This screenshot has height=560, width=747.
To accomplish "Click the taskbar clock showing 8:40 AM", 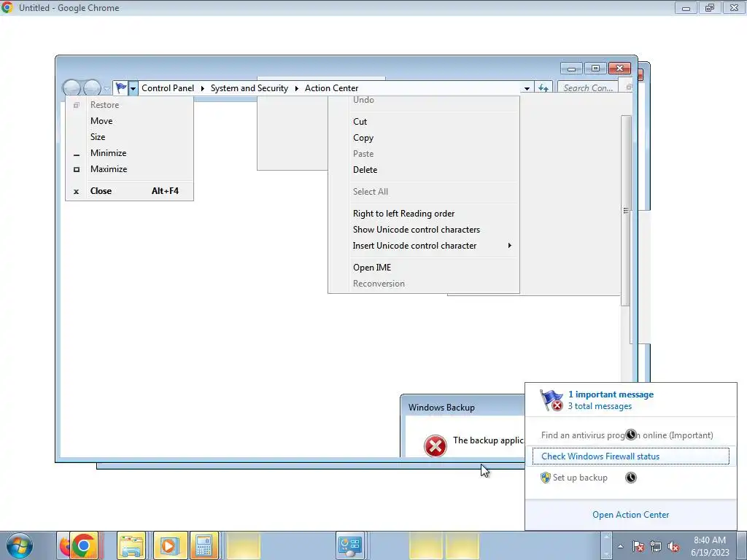I will point(710,546).
